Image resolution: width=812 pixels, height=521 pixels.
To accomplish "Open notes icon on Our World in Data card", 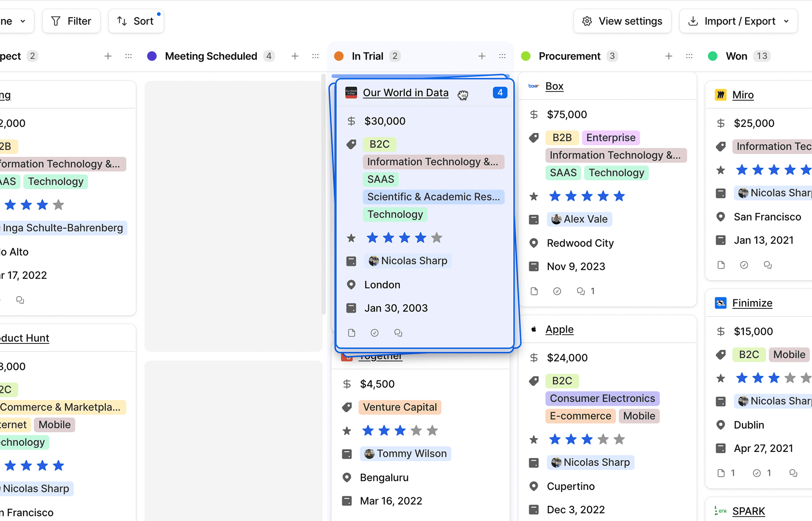I will [352, 333].
